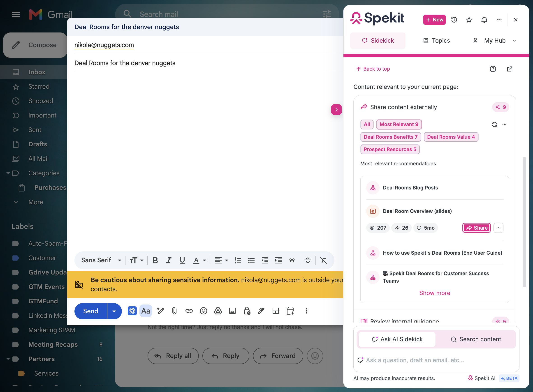Select a layout for the email

(x=276, y=311)
